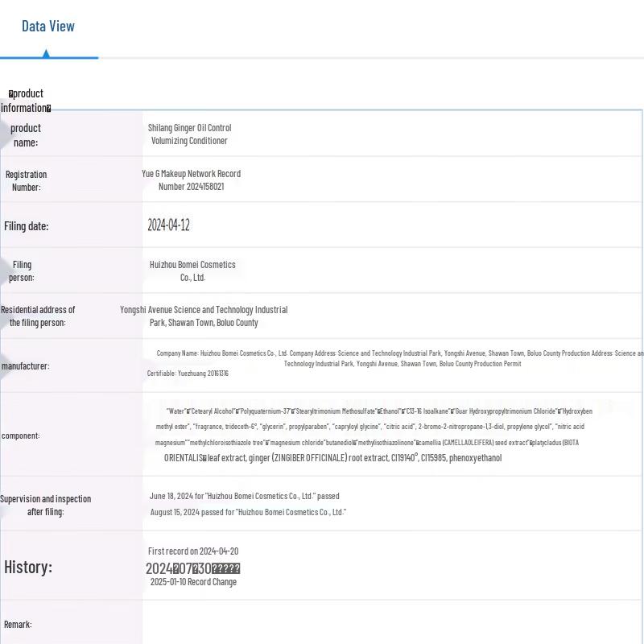
Task: Select the Filing person label
Action: pyautogui.click(x=22, y=271)
